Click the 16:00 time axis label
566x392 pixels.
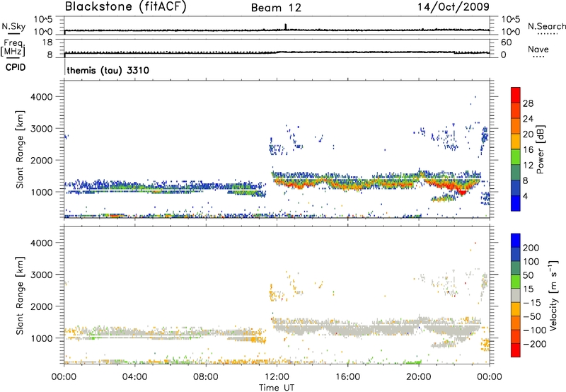pos(347,377)
